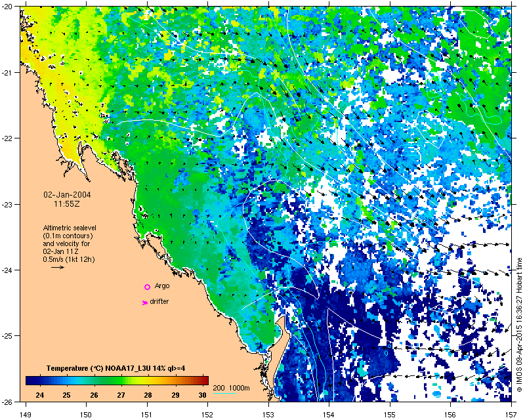Click the color bar value 28
The height and width of the screenshot is (420, 525).
148,395
